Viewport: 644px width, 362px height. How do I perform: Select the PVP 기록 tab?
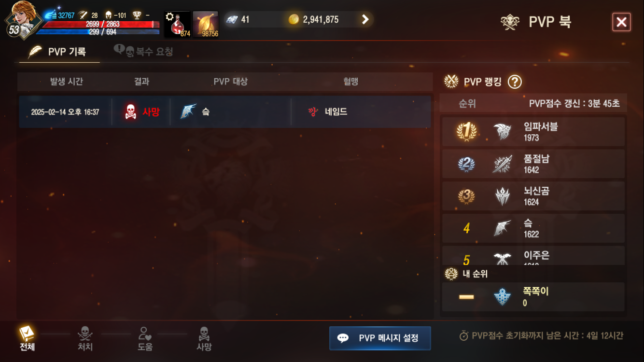click(x=59, y=52)
